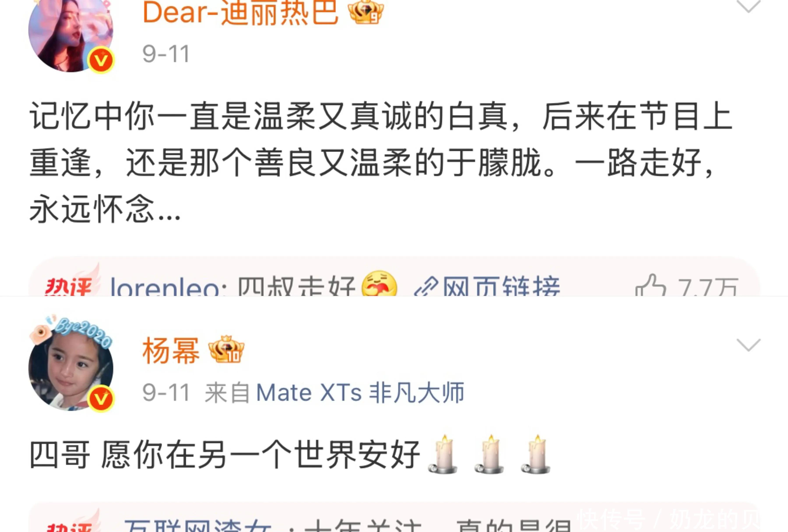
Task: Tap the Dear-迪丽热巴 username
Action: point(240,13)
